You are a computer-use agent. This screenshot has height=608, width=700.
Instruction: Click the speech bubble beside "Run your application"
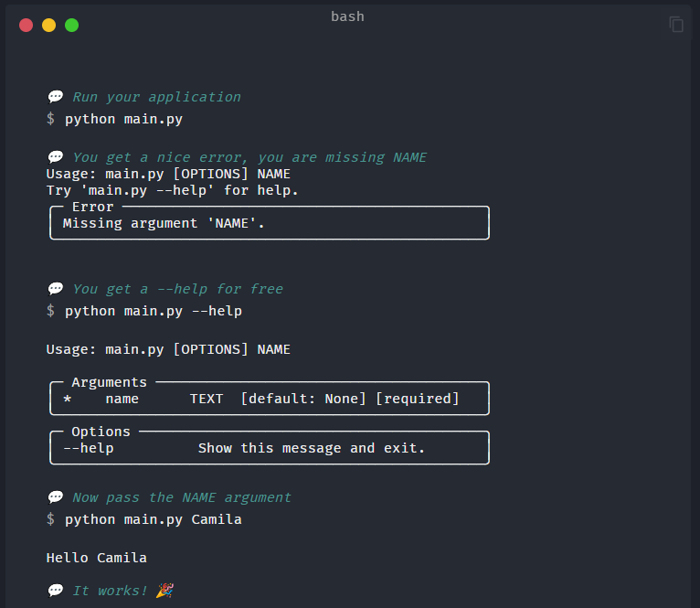pyautogui.click(x=56, y=97)
